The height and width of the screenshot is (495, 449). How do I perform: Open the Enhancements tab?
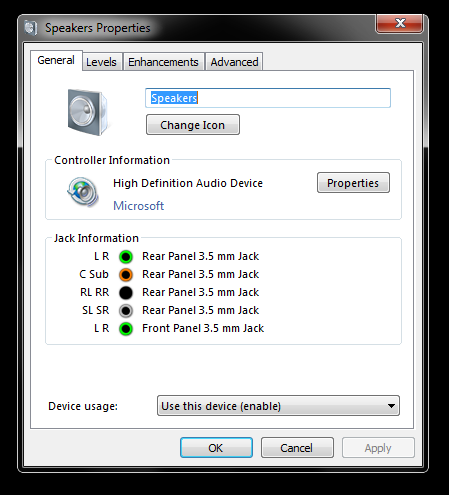tap(163, 62)
